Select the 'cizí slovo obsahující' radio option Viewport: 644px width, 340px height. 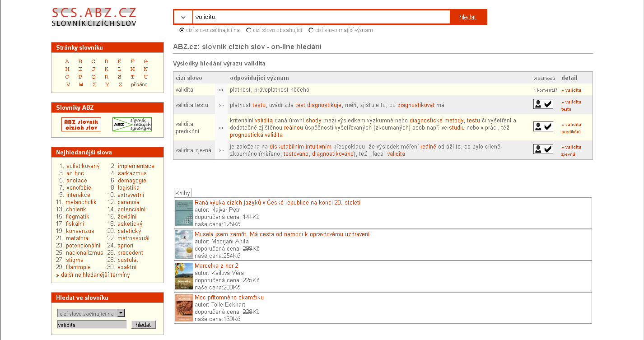tap(248, 30)
